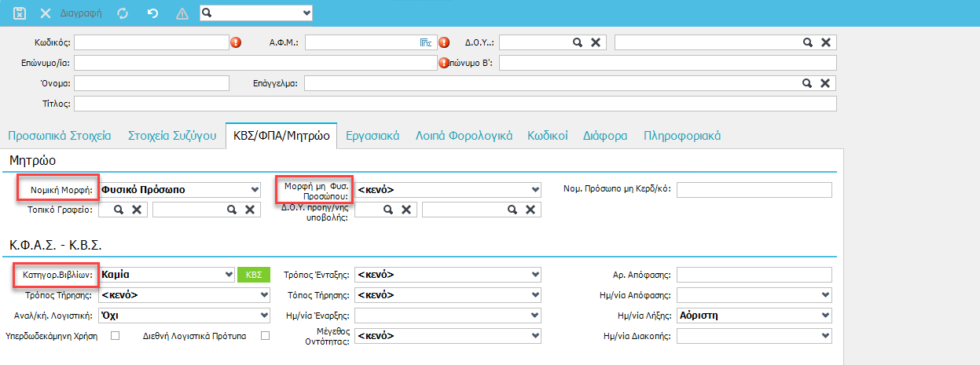The height and width of the screenshot is (365, 980).
Task: Open the Λοιπά Φορολογικά tab
Action: tap(464, 136)
